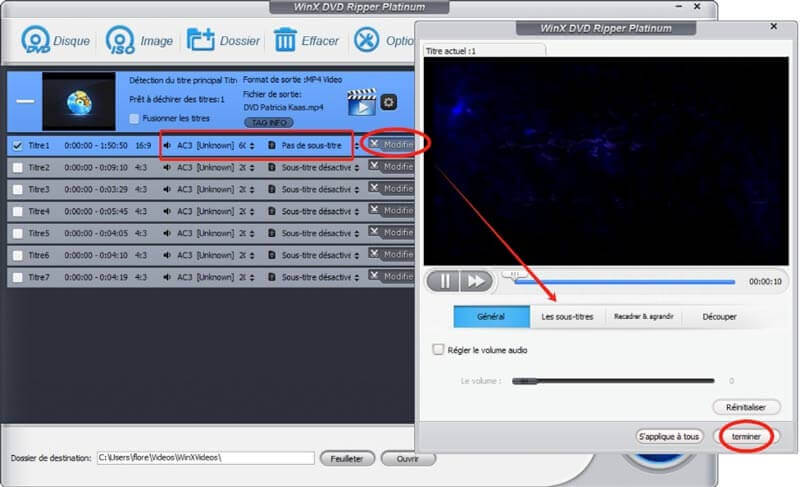Select the Général tab
This screenshot has height=487, width=800.
(491, 317)
